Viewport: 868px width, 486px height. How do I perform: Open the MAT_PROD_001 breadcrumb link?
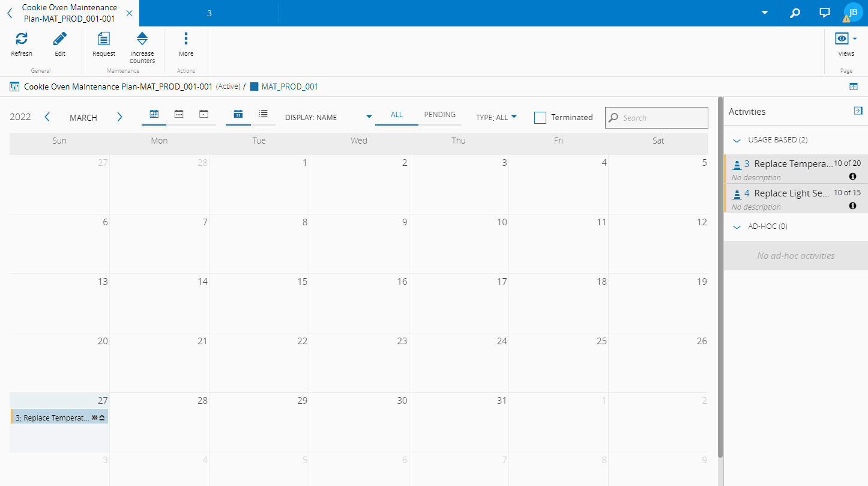point(289,87)
